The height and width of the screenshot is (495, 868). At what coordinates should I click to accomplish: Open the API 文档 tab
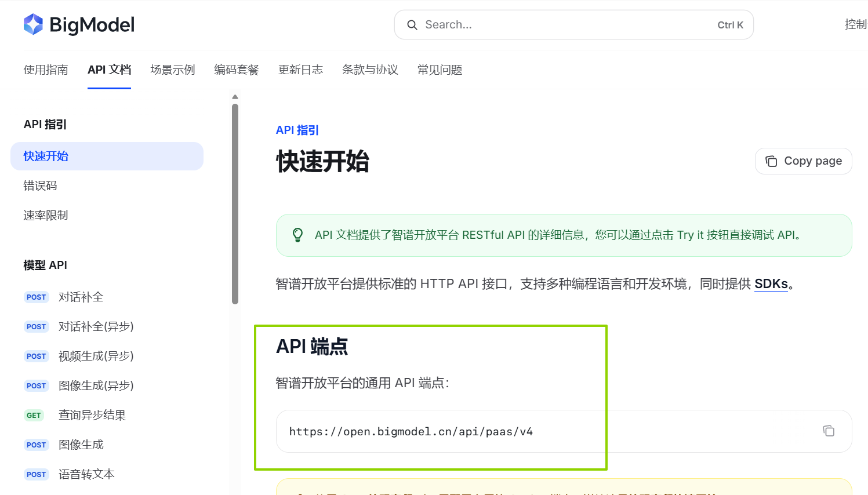[x=109, y=70]
